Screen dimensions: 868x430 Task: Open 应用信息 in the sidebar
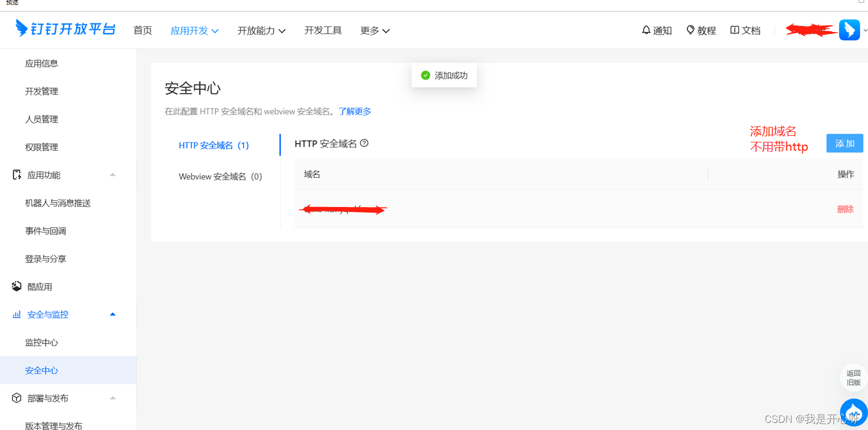[x=41, y=63]
